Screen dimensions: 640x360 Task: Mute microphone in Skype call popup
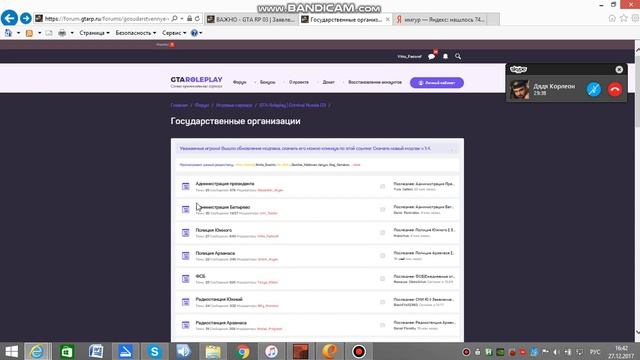pyautogui.click(x=594, y=89)
